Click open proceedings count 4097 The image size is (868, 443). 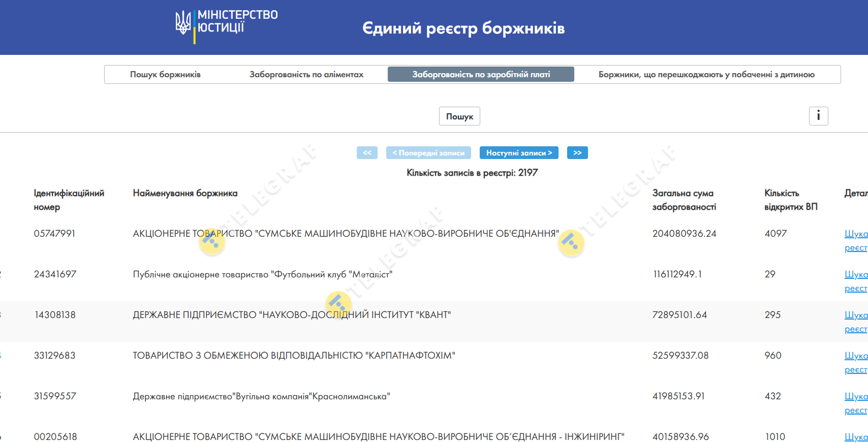pyautogui.click(x=776, y=234)
